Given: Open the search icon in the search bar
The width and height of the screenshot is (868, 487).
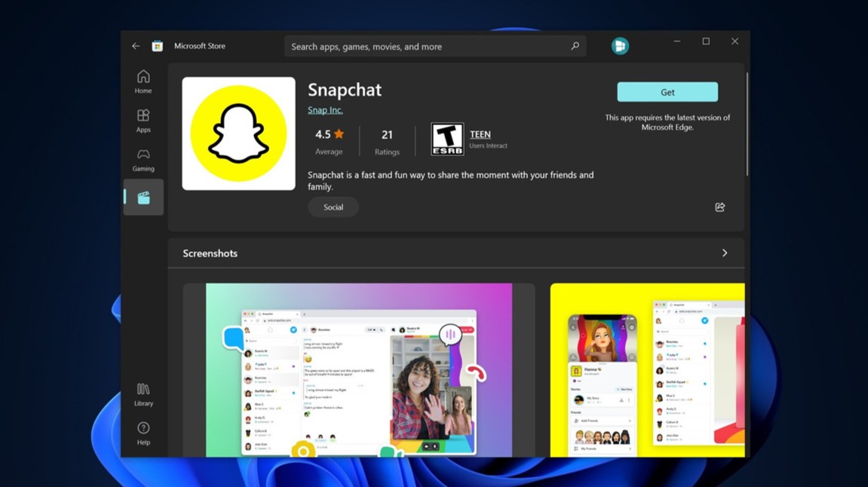Looking at the screenshot, I should point(575,46).
